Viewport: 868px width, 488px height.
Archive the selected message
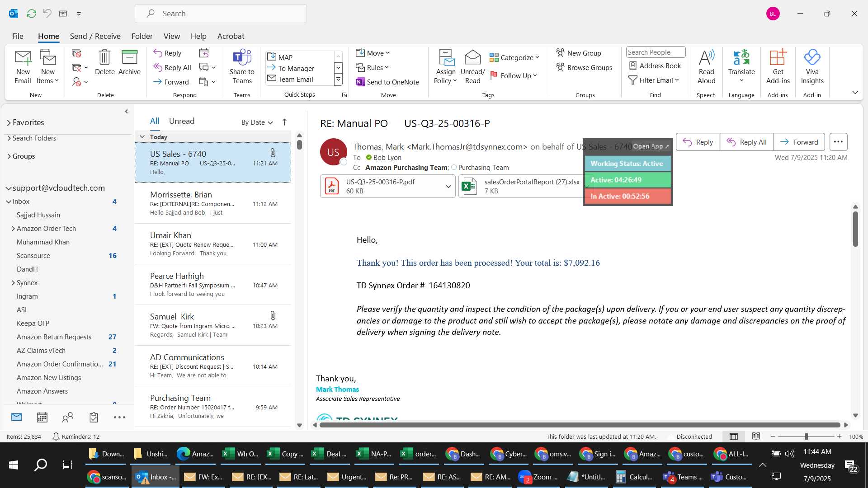coord(129,62)
